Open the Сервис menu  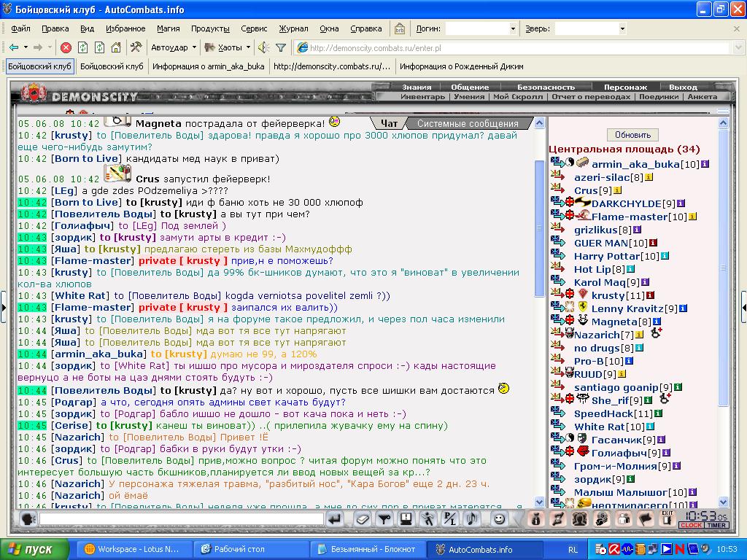[x=254, y=28]
